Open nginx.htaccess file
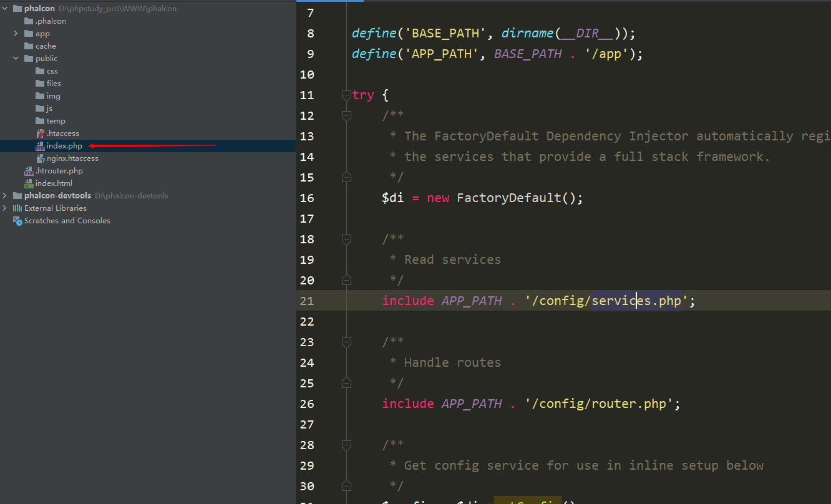Screen dimensions: 831x504 click(72, 158)
